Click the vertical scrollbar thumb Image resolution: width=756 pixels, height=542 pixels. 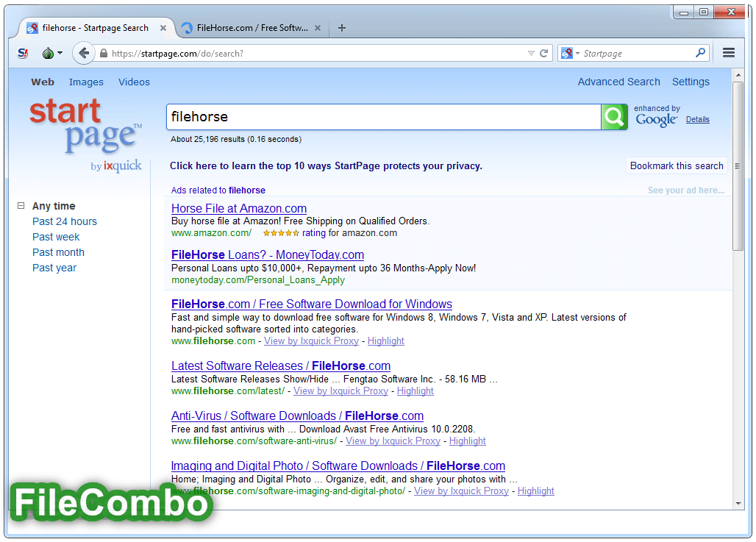(x=738, y=166)
